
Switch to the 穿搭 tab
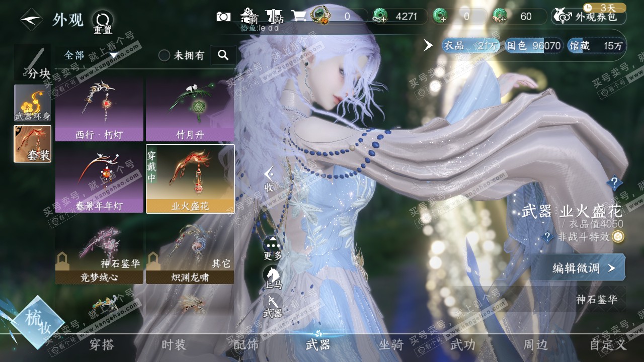(x=102, y=344)
